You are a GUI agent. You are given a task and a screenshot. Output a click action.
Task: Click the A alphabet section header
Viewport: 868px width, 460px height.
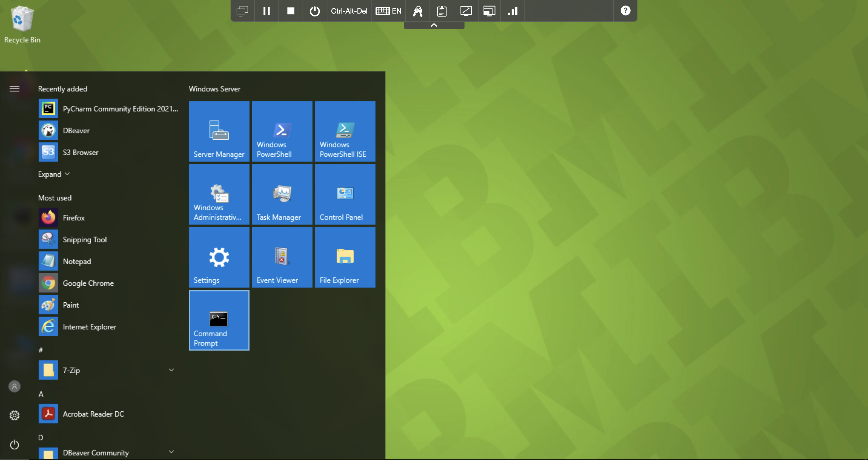click(41, 394)
